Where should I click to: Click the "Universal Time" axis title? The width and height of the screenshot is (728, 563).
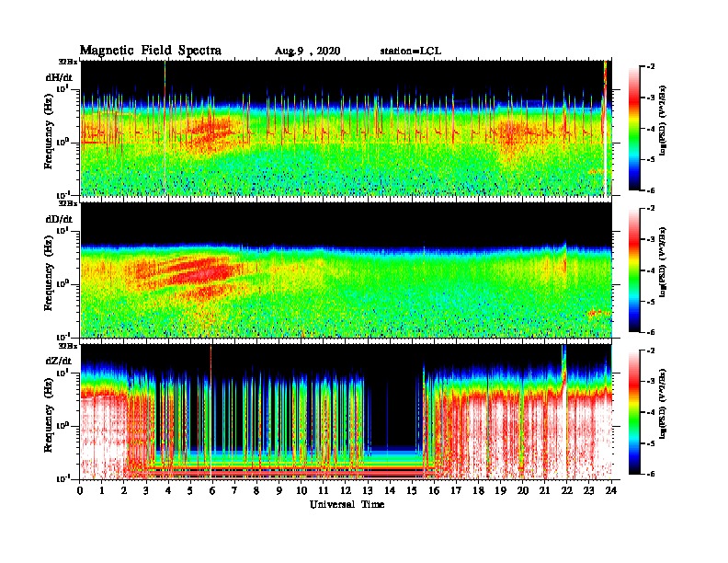coord(347,504)
